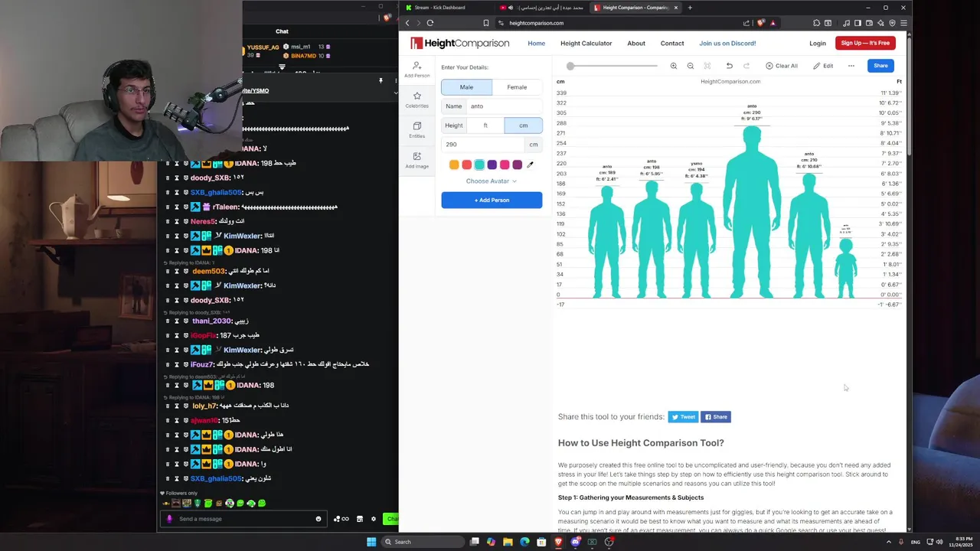Viewport: 980px width, 551px height.
Task: Bookmark this page from the address bar
Action: pyautogui.click(x=485, y=23)
